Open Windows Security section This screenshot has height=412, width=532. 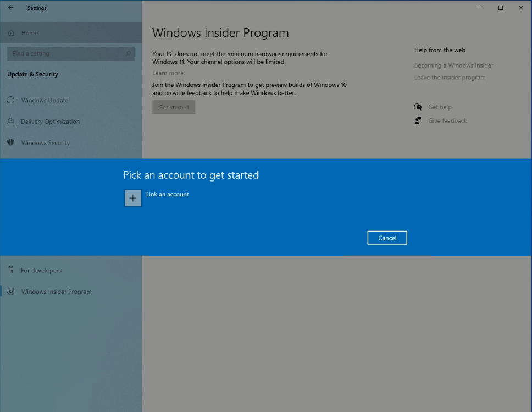(x=70, y=142)
